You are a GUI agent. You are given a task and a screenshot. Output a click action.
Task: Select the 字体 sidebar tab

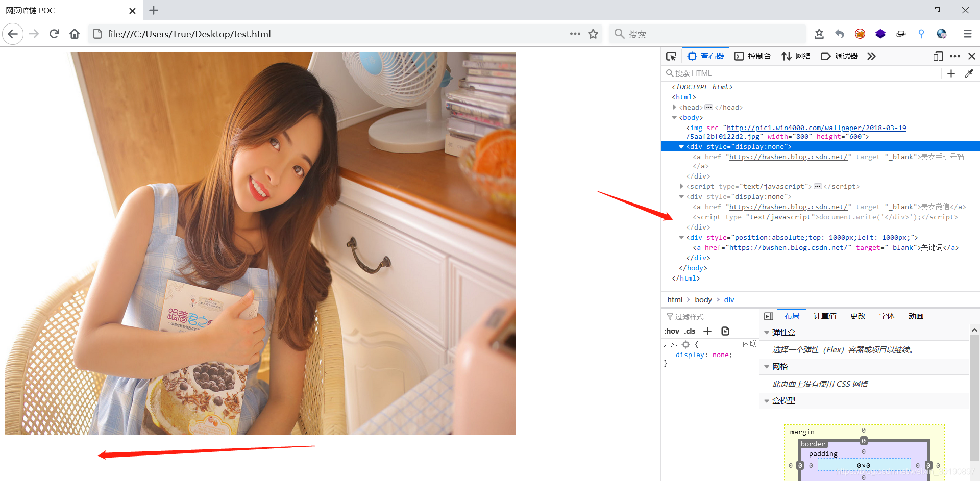pyautogui.click(x=887, y=316)
